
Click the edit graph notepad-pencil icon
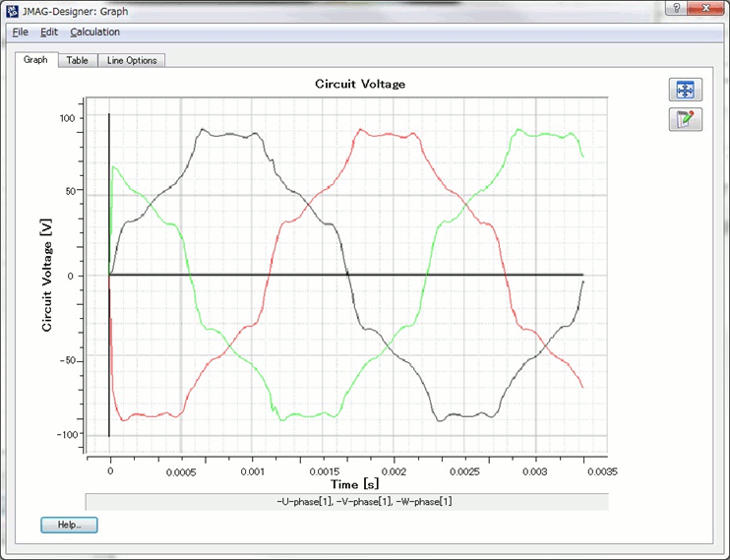tap(685, 120)
